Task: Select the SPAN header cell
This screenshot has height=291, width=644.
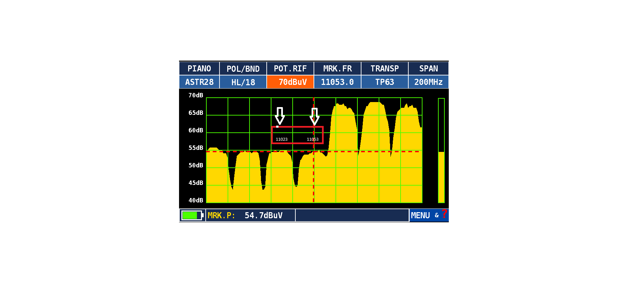Action: tap(429, 69)
